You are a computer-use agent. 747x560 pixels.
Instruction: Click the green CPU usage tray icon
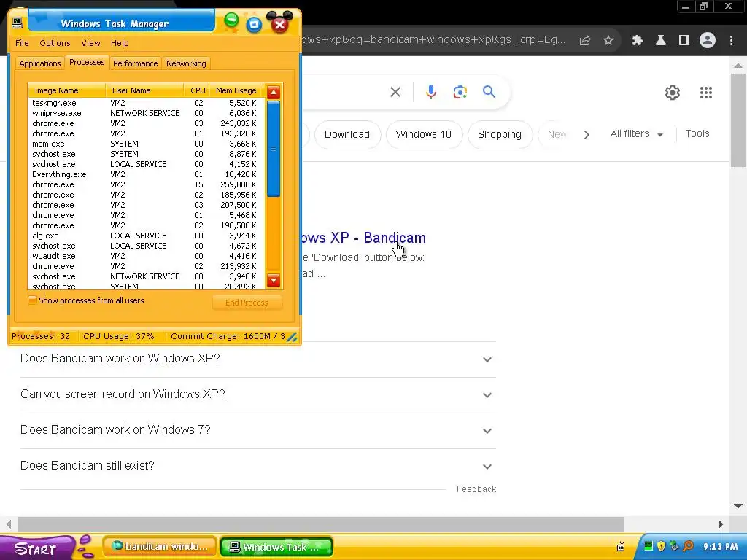pos(649,546)
